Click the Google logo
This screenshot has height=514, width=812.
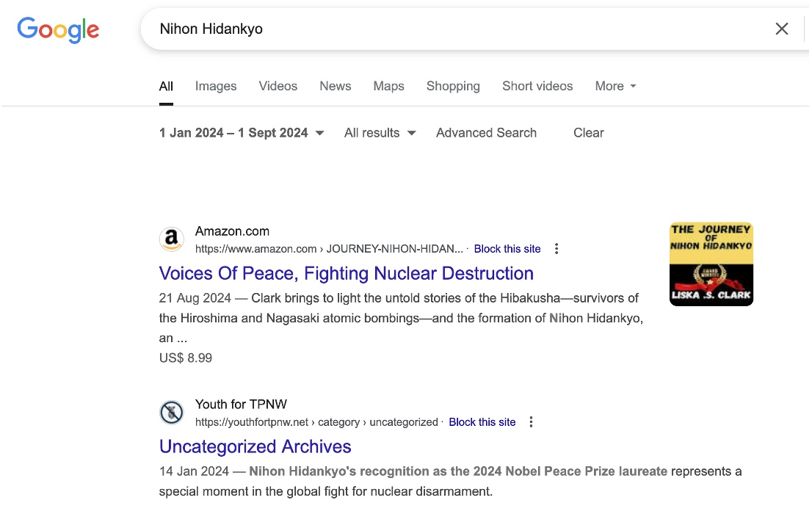point(58,29)
